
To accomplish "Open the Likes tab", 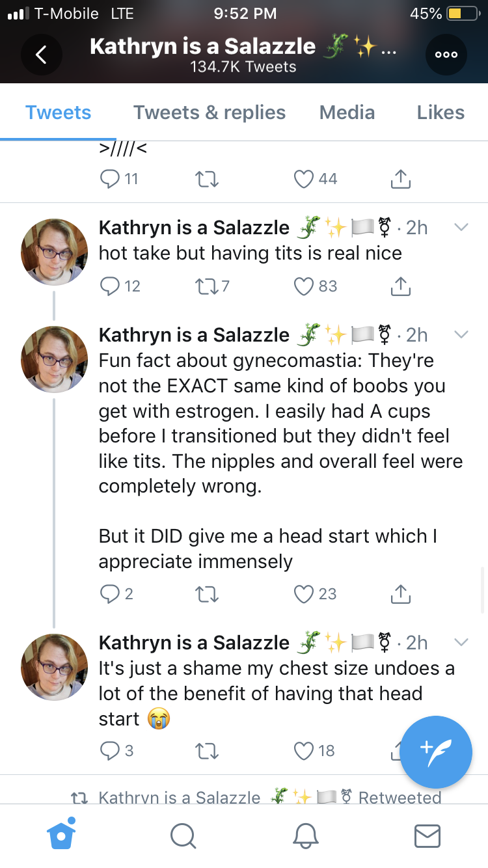I will (441, 112).
